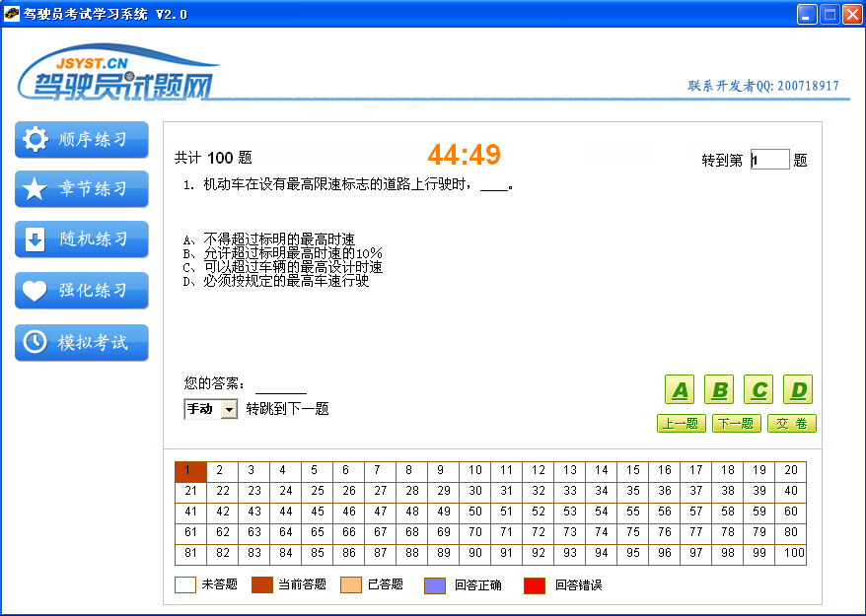
Task: Jump to question 20 in grid
Action: (791, 472)
